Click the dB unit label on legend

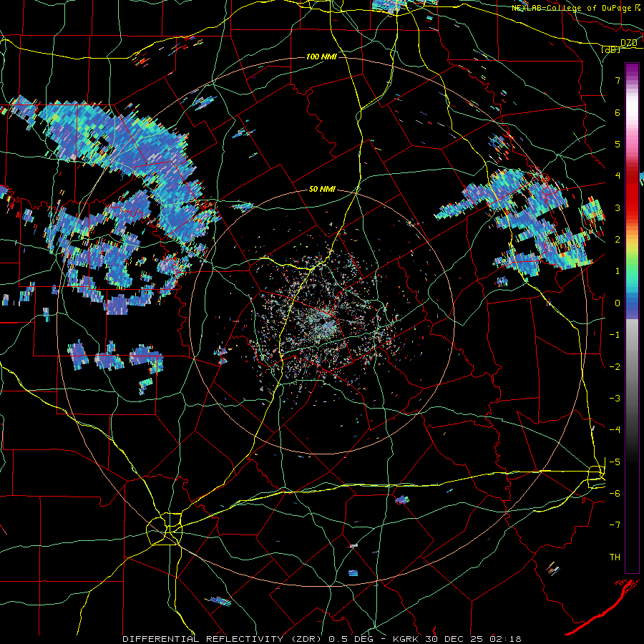tap(611, 49)
